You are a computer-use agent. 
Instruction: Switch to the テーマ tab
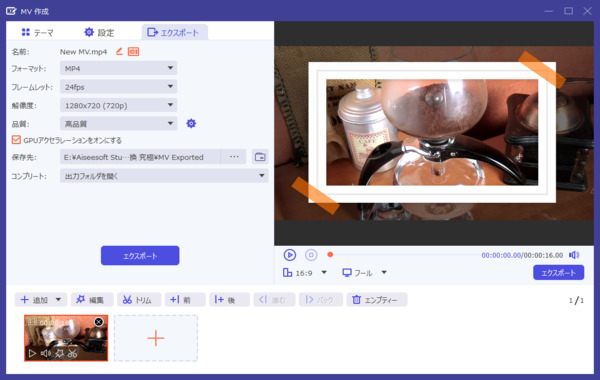[37, 33]
